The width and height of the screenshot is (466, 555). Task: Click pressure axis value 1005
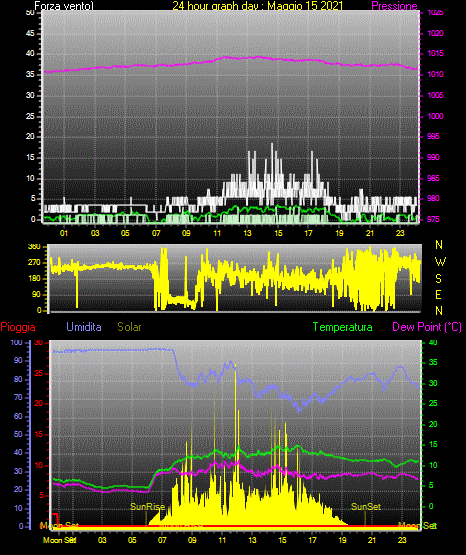435,95
